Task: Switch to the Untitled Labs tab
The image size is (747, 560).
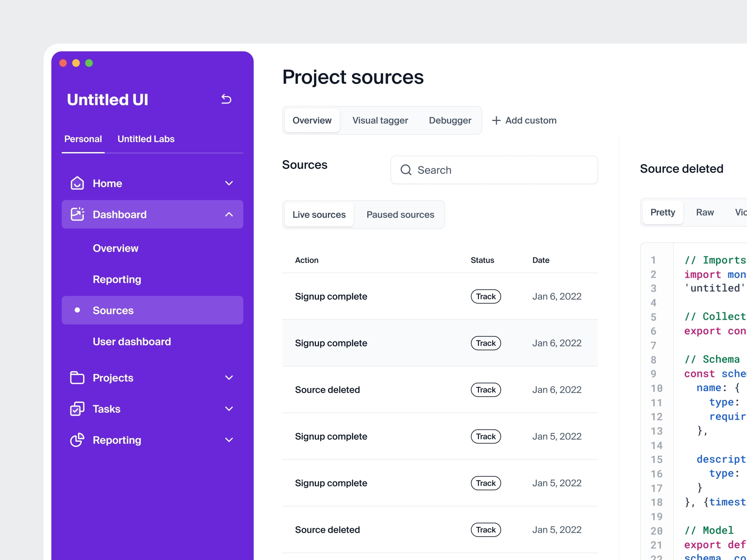Action: click(146, 139)
